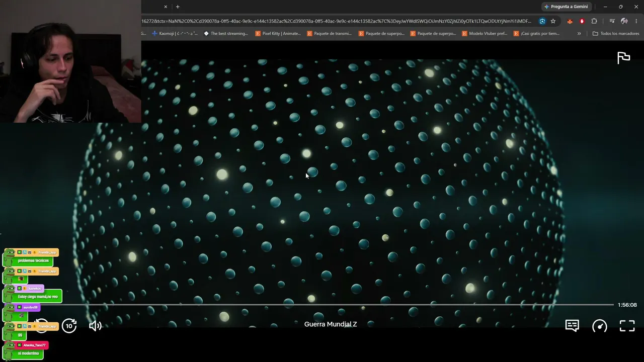Report a problem with the flag icon
The image size is (644, 362).
pyautogui.click(x=624, y=58)
